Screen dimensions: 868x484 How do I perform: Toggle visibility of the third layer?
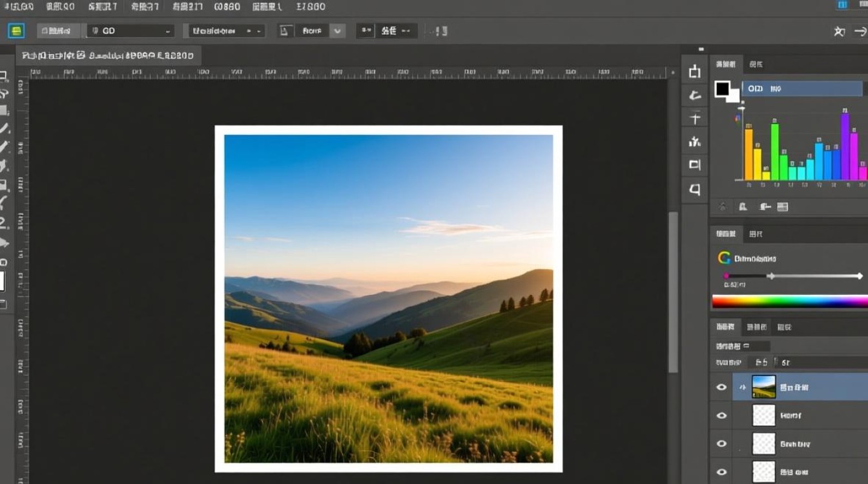click(721, 444)
